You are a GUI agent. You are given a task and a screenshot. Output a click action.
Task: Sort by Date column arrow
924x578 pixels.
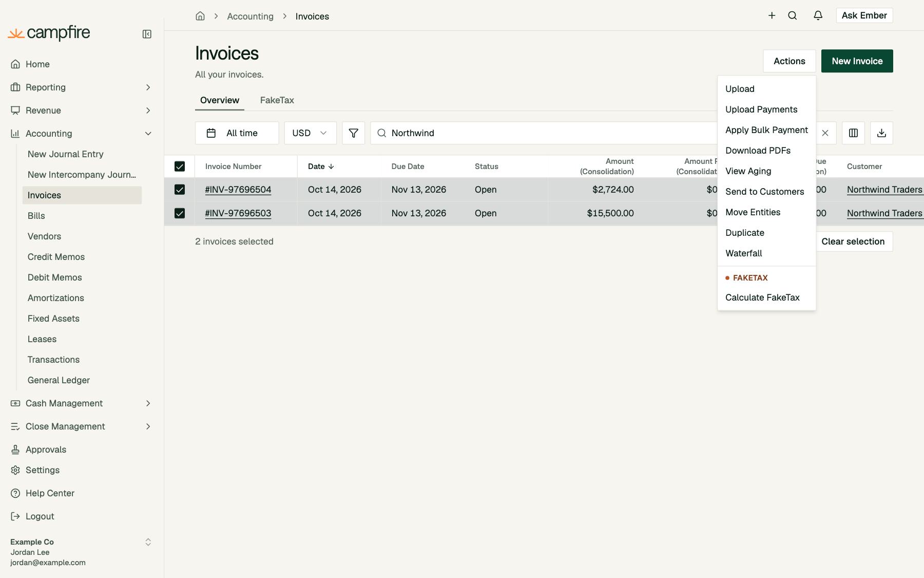point(331,166)
